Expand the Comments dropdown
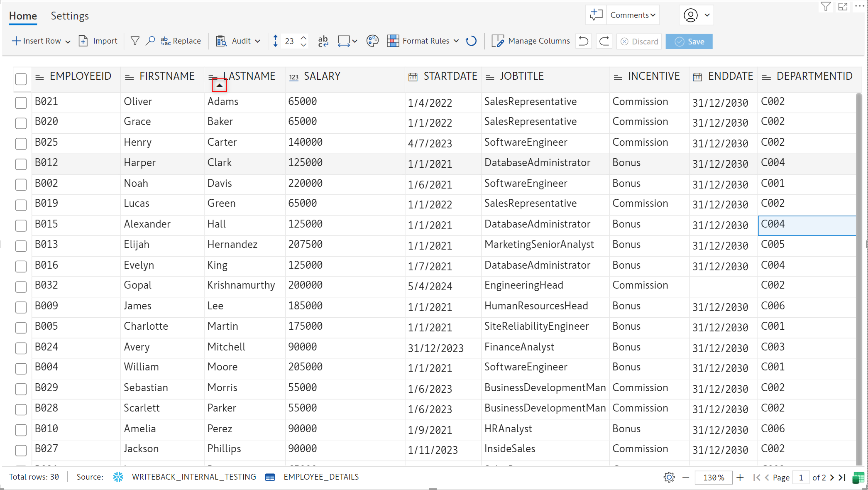This screenshot has width=868, height=490. [633, 15]
